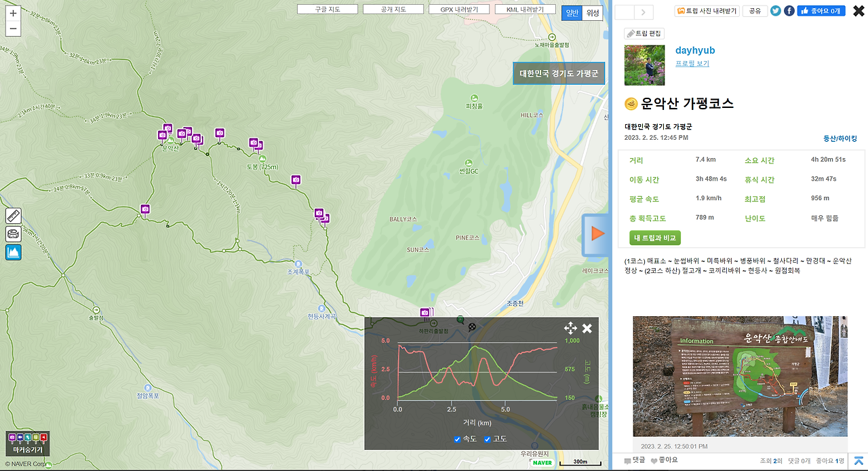Click the 공유 share button
The height and width of the screenshot is (471, 868).
click(755, 11)
